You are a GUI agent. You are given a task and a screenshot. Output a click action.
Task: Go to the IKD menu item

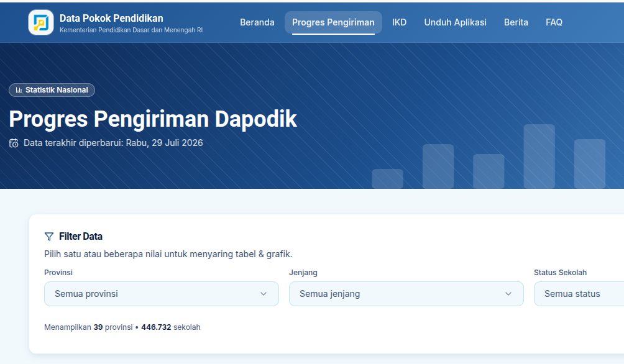(399, 22)
